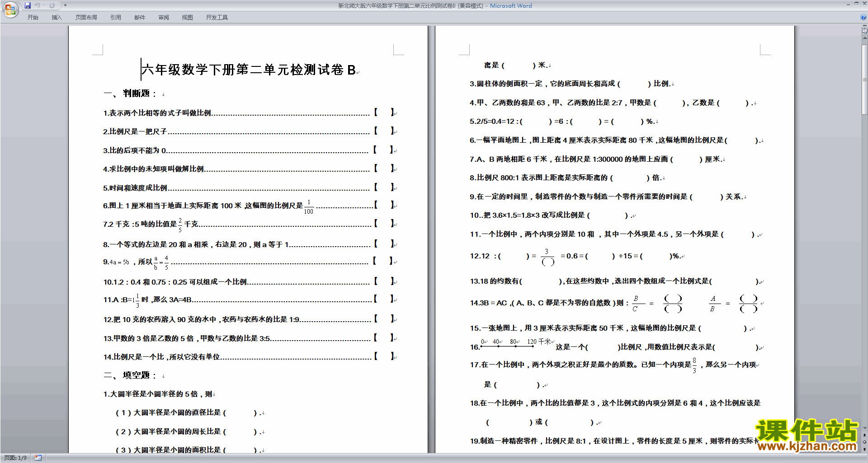
Task: Open the 开发工具 tab
Action: (217, 18)
